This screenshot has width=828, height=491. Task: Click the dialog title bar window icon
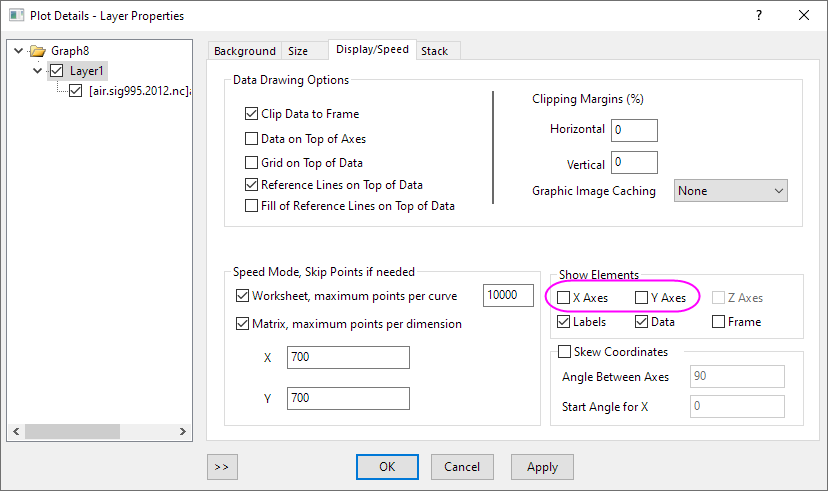click(x=15, y=15)
